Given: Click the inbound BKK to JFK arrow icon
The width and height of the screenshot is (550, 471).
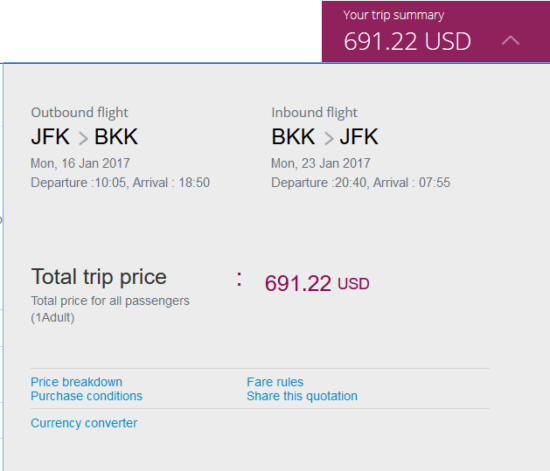Looking at the screenshot, I should tap(328, 138).
